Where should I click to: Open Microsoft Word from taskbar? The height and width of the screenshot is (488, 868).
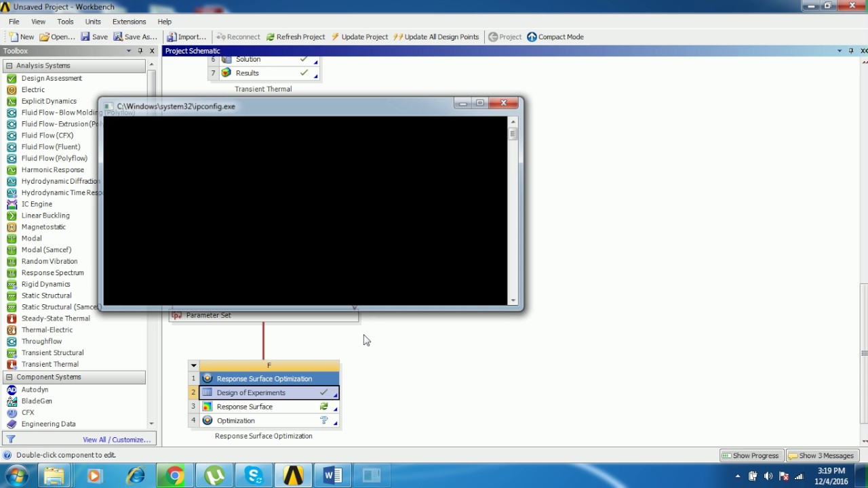(333, 476)
